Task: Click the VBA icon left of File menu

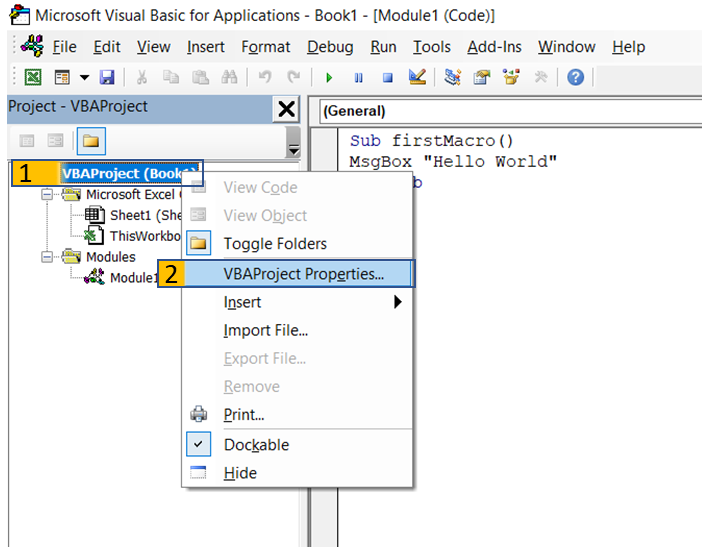Action: [x=33, y=46]
